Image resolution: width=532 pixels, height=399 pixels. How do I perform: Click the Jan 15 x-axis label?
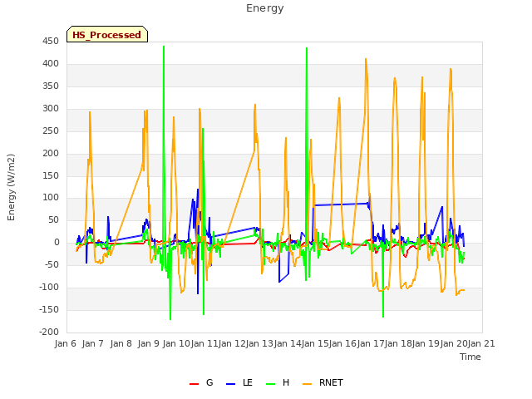(315, 343)
